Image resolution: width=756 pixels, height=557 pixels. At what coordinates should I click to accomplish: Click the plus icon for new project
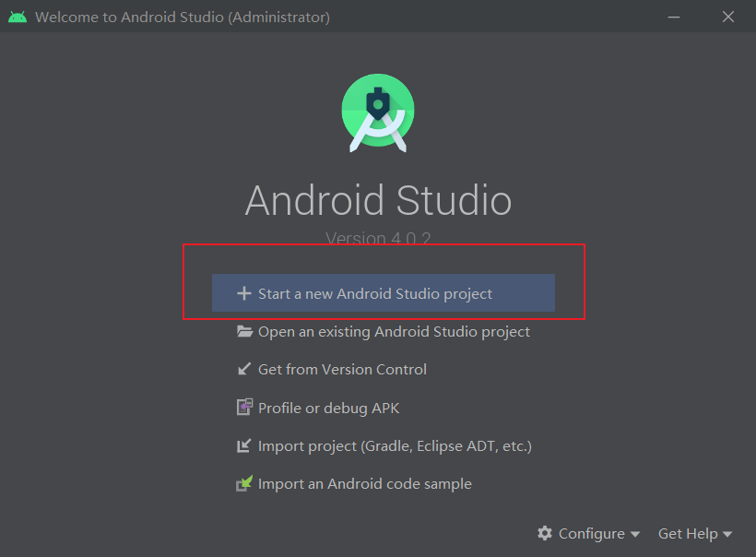coord(242,292)
